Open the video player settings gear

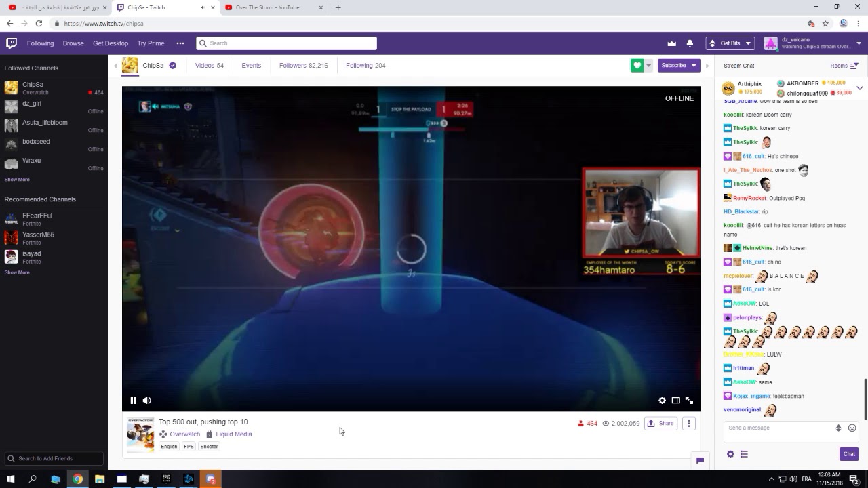click(663, 401)
